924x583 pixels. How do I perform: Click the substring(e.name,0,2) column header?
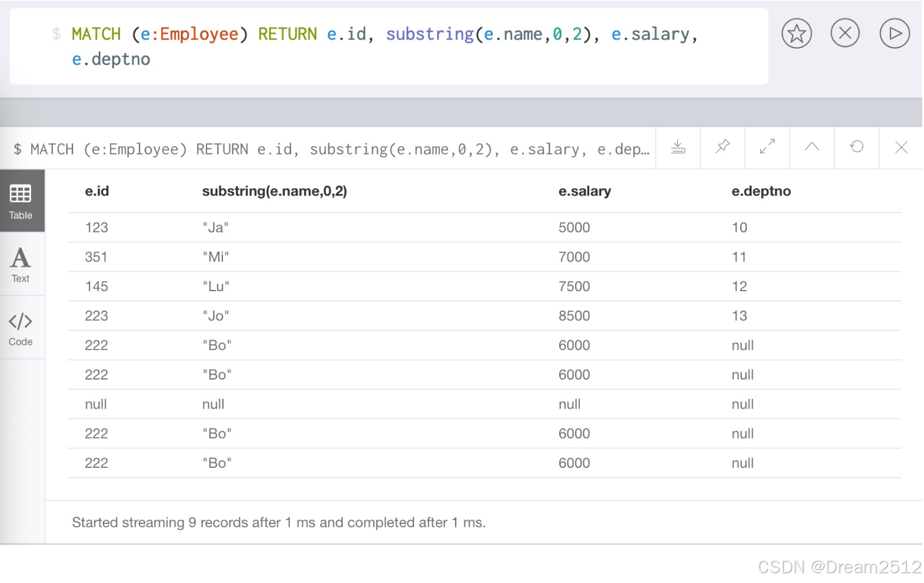[275, 191]
